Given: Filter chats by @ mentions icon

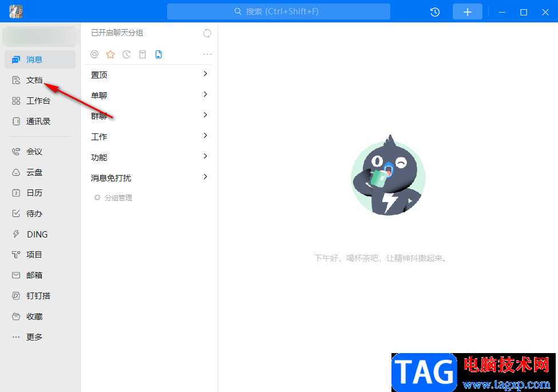Looking at the screenshot, I should pos(94,54).
